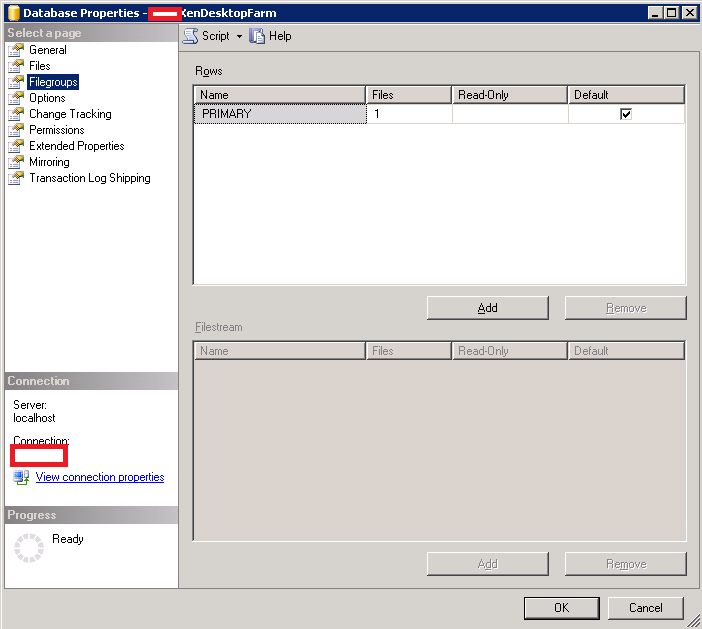The height and width of the screenshot is (629, 702).
Task: Click the Script scroll icon in toolbar
Action: coord(190,36)
